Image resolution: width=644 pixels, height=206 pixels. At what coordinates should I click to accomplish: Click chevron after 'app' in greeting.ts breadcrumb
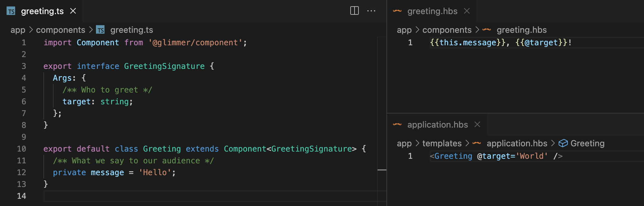[x=31, y=30]
